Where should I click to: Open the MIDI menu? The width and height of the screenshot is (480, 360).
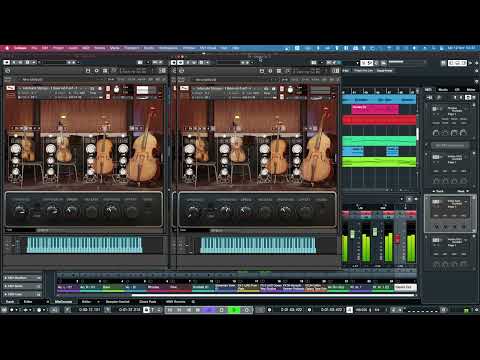click(86, 48)
